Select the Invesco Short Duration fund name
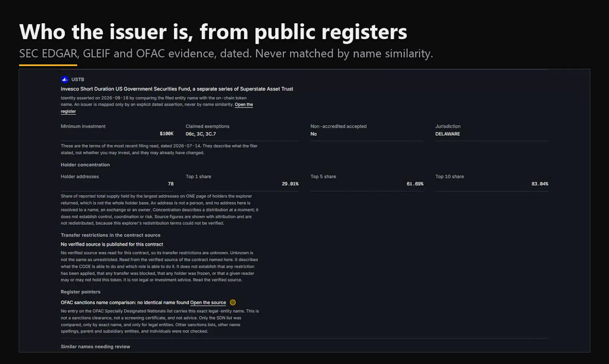The image size is (609, 364). [x=177, y=89]
